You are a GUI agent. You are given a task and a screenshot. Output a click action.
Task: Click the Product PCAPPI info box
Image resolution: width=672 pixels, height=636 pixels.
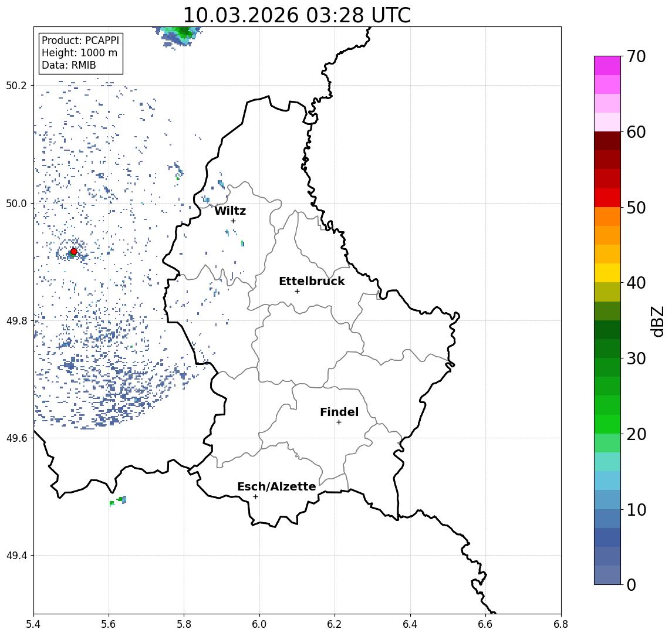[80, 53]
